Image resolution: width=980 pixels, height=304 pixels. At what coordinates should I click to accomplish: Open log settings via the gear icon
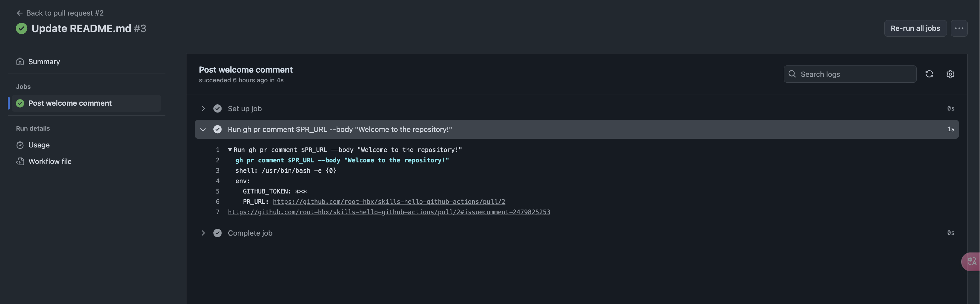[x=950, y=74]
